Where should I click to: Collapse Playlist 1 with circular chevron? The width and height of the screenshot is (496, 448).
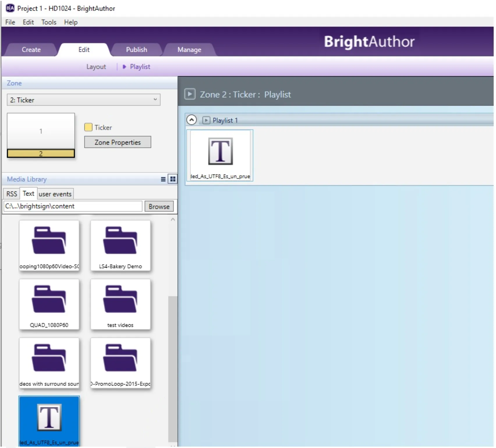(x=192, y=120)
